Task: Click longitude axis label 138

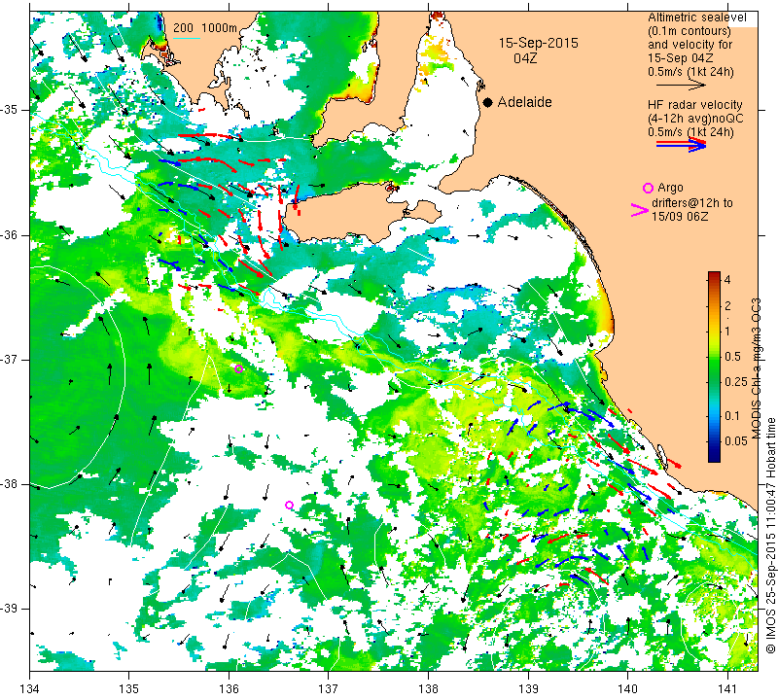Action: (x=428, y=689)
